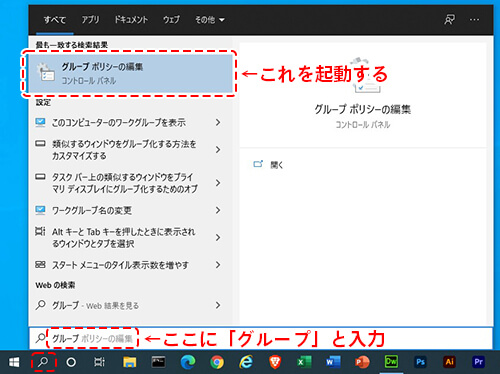
Task: Launch Google Chrome from the taskbar
Action: point(217,362)
